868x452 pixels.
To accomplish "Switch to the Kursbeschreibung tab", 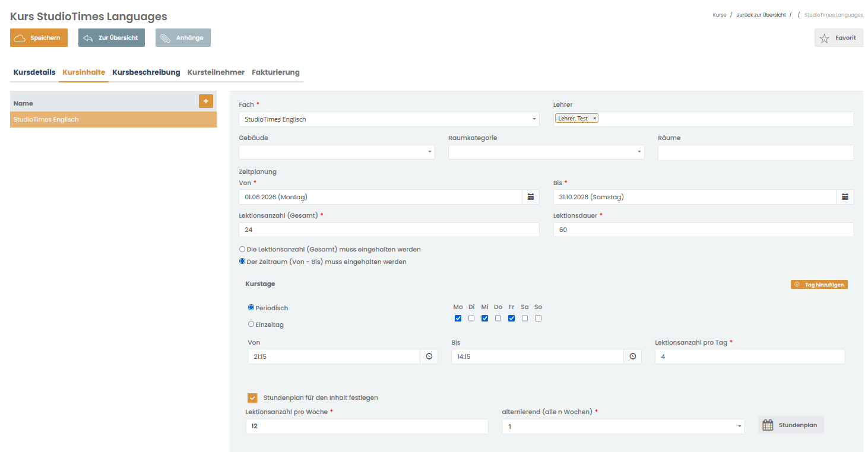I will tap(146, 72).
